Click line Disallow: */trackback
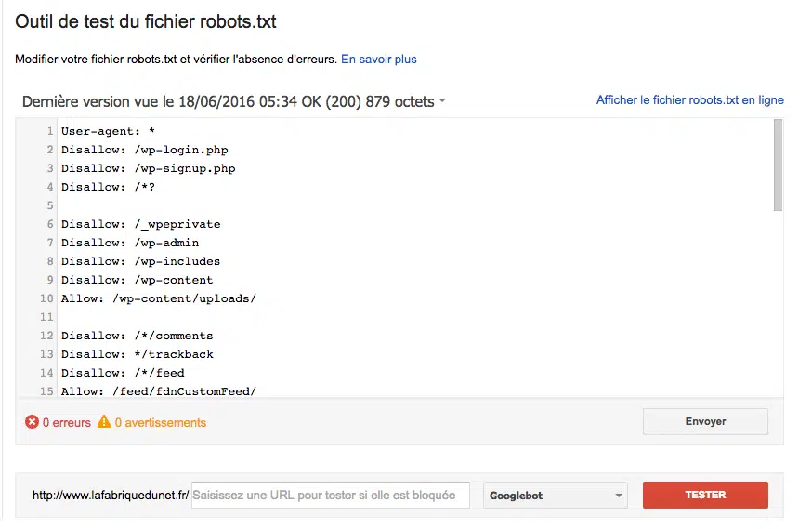This screenshot has height=529, width=812. [x=138, y=354]
